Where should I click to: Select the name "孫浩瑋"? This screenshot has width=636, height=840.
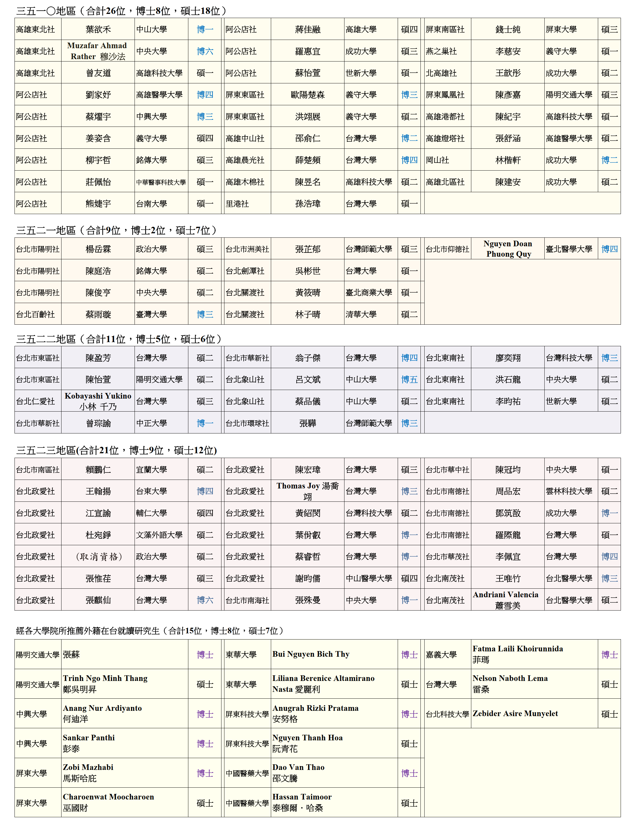coord(308,203)
